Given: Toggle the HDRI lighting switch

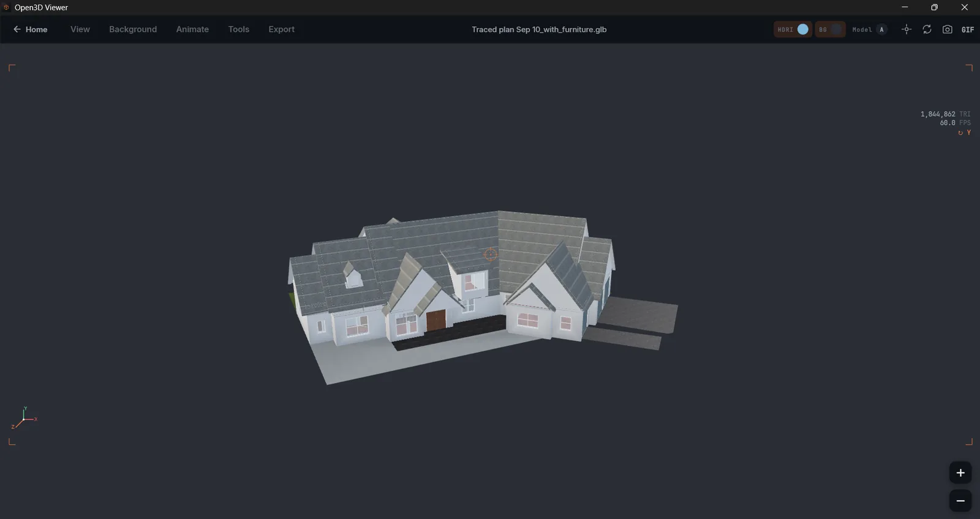Looking at the screenshot, I should point(793,29).
